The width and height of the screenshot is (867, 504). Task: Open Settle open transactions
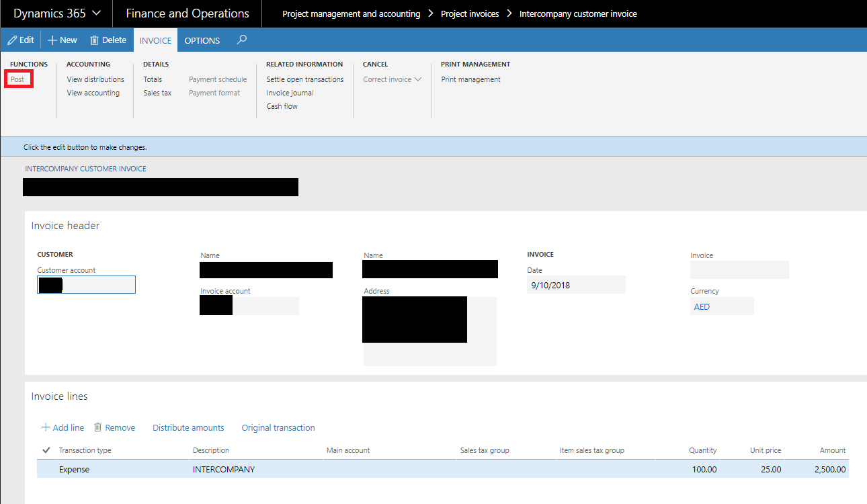pos(304,79)
